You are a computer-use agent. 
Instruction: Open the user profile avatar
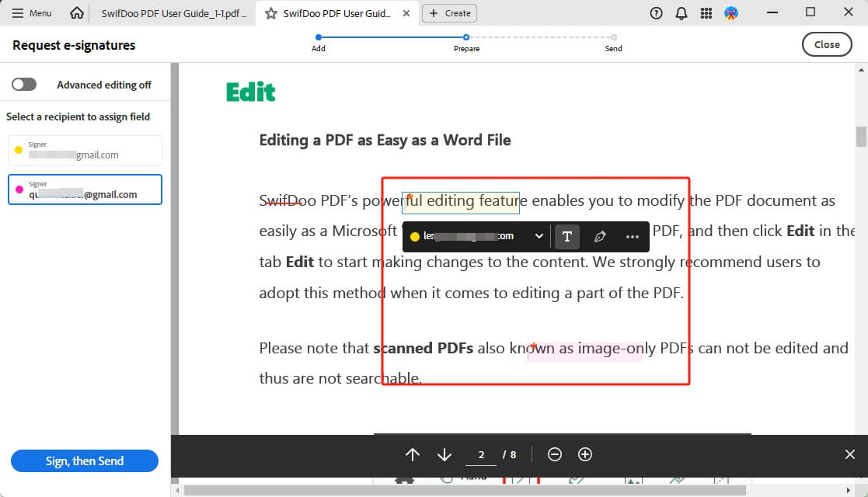click(x=731, y=13)
